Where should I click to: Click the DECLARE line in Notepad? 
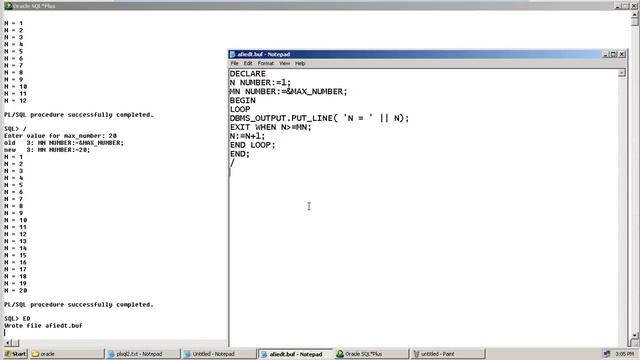click(248, 74)
